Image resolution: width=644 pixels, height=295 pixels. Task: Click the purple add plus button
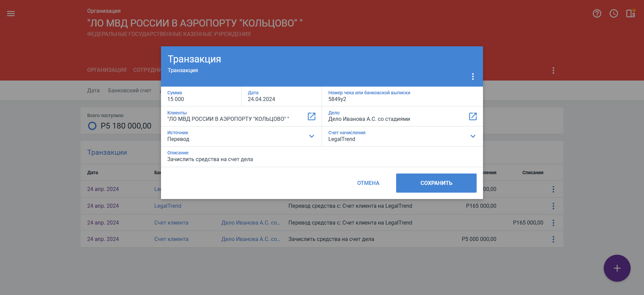[x=617, y=268]
